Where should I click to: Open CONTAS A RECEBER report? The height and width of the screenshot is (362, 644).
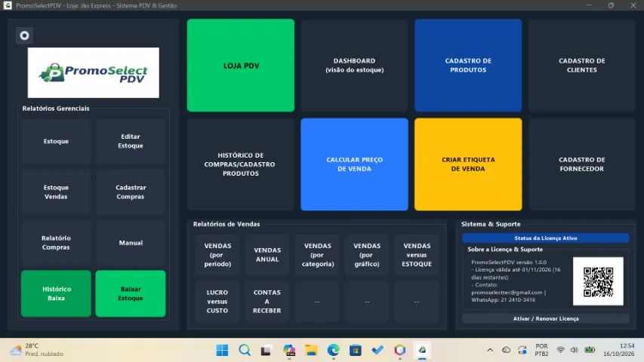pos(267,302)
